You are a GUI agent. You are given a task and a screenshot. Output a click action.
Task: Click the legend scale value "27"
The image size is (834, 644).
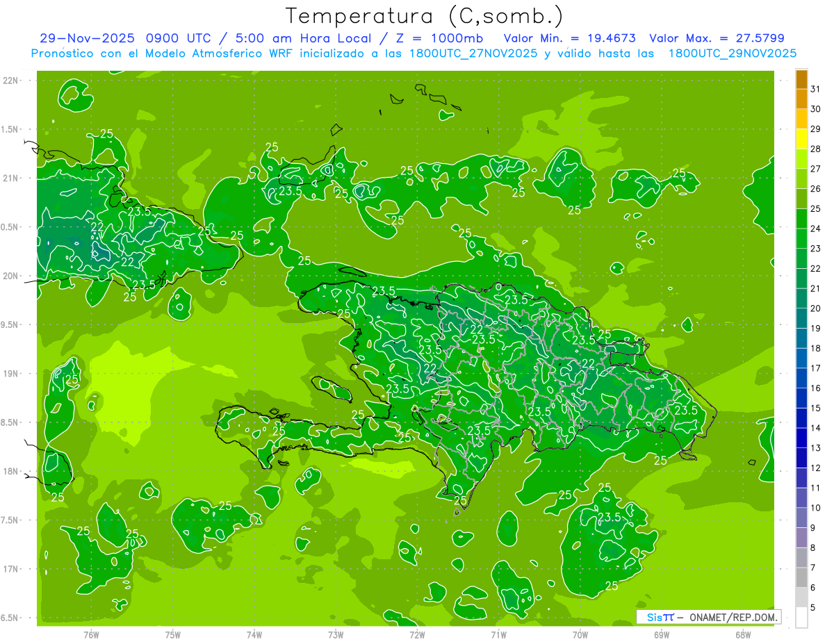click(815, 169)
